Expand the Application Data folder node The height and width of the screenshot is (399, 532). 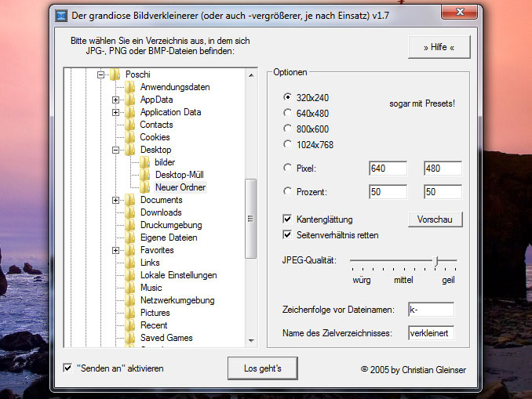tap(115, 112)
